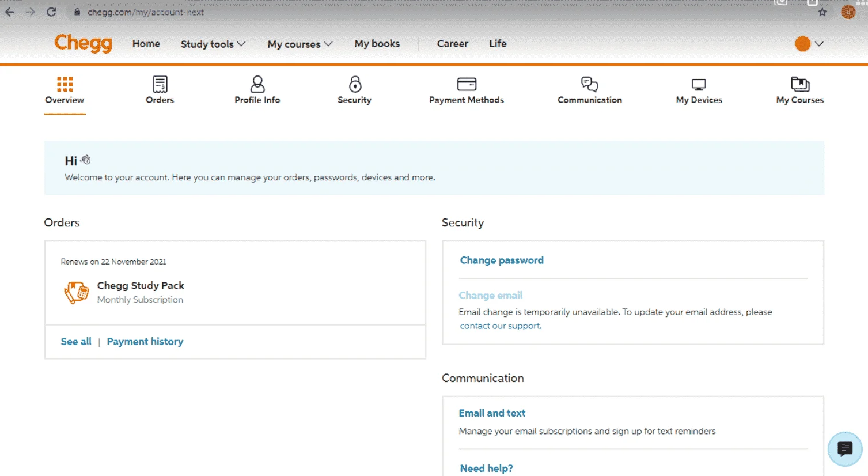Open the Email and text link

492,413
